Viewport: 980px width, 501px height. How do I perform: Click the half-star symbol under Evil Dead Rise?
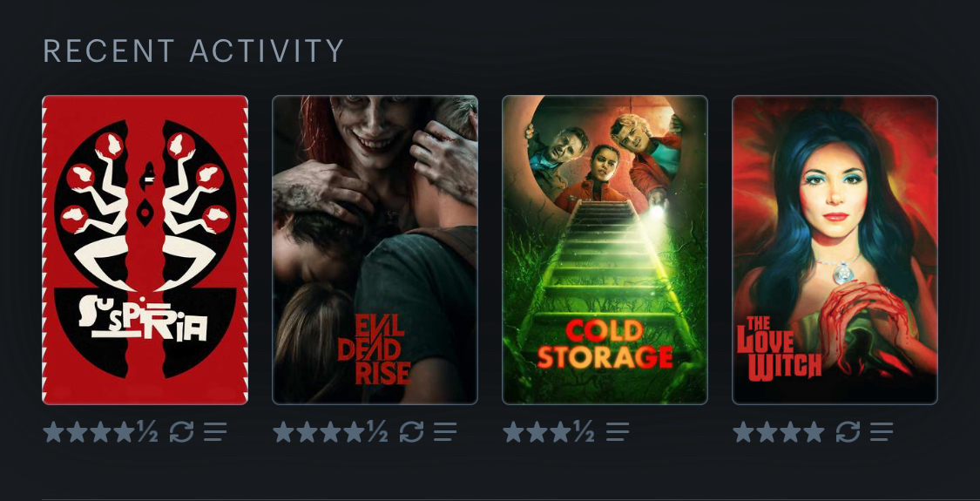(377, 431)
